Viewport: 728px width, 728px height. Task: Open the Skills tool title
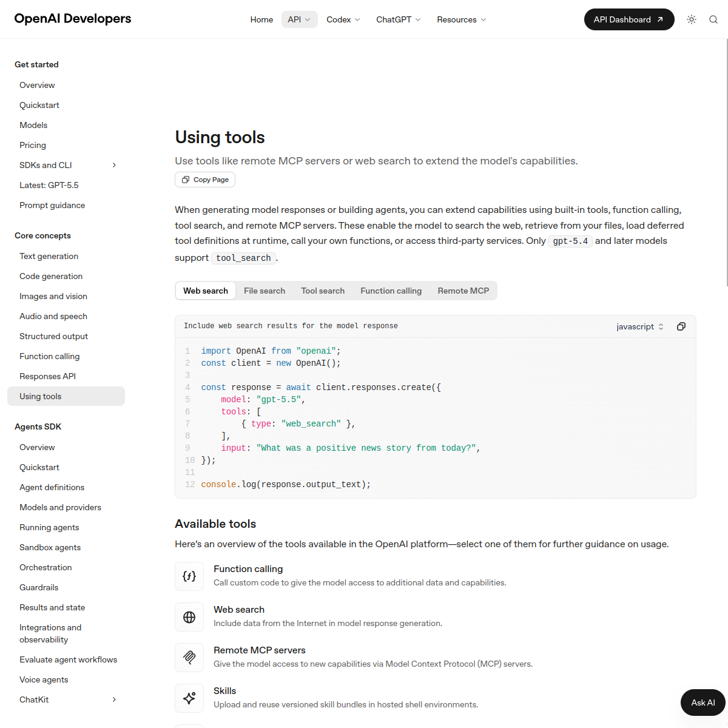pos(224,691)
